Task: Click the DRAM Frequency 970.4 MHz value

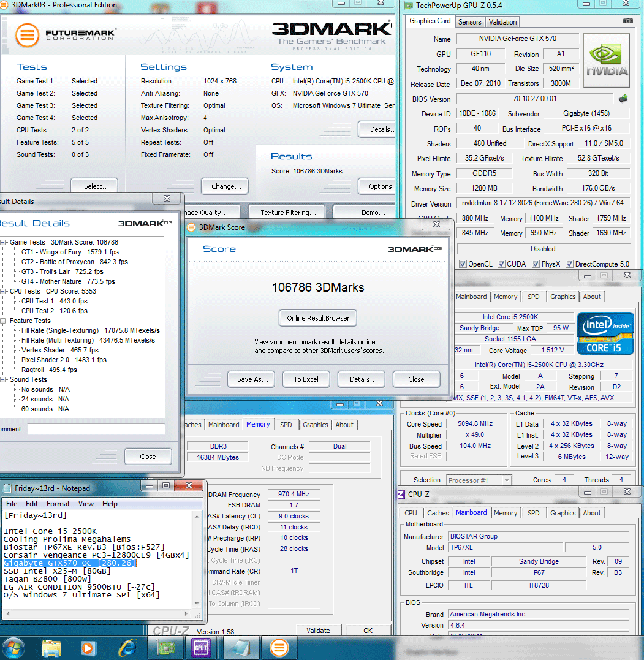Action: 294,494
